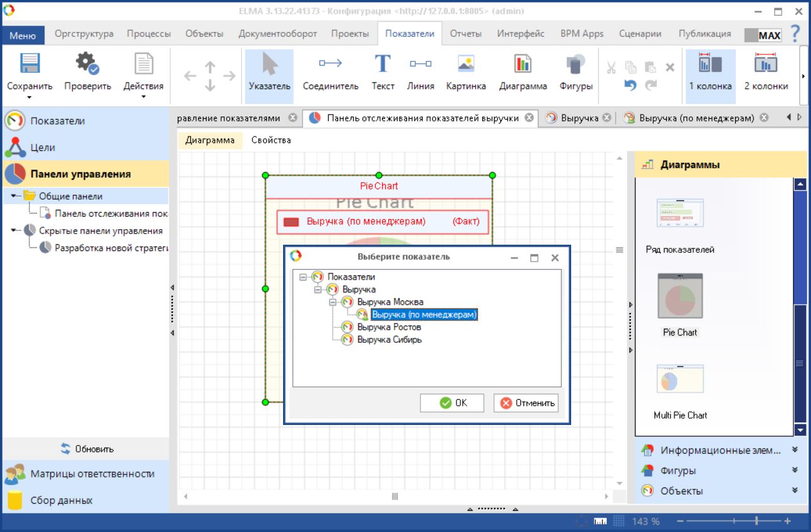Move selection right with right arrow
The height and width of the screenshot is (532, 811).
229,76
